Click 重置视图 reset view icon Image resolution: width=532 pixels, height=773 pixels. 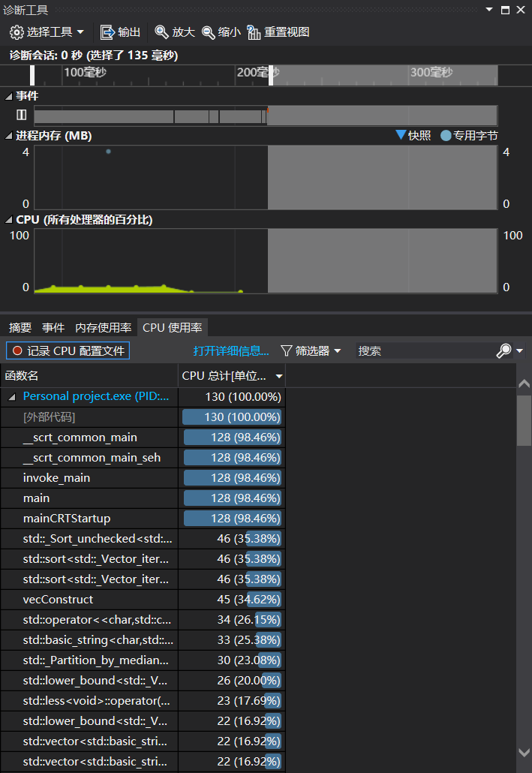(x=254, y=32)
